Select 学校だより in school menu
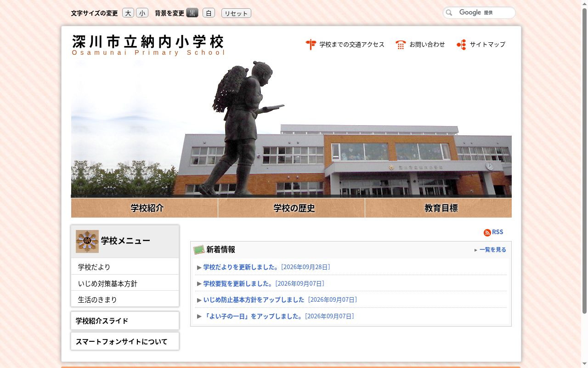Screen dimensions: 588x368 (125, 267)
